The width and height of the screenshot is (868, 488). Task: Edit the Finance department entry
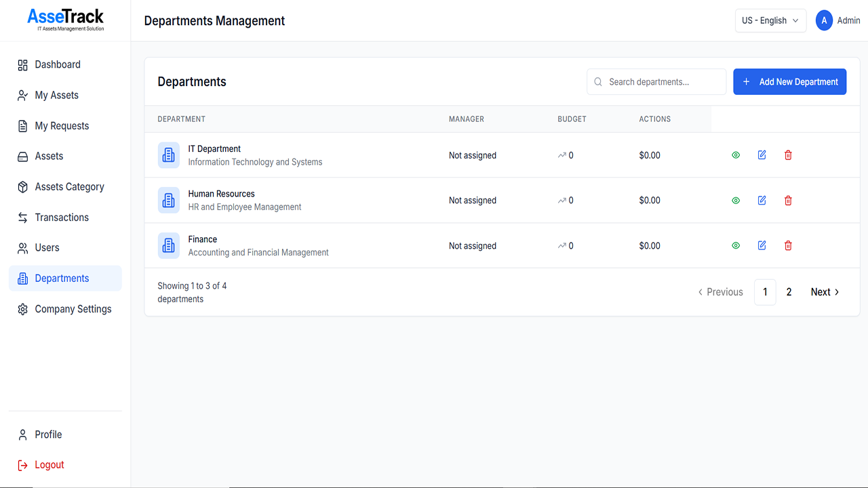[x=762, y=245]
